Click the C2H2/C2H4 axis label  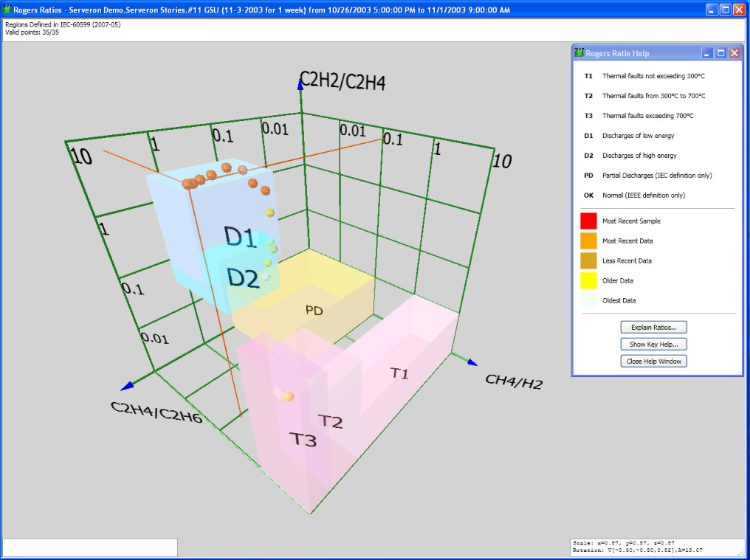tap(343, 81)
